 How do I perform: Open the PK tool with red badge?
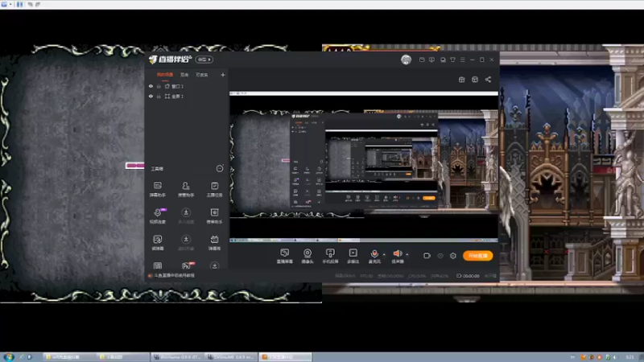click(x=187, y=265)
